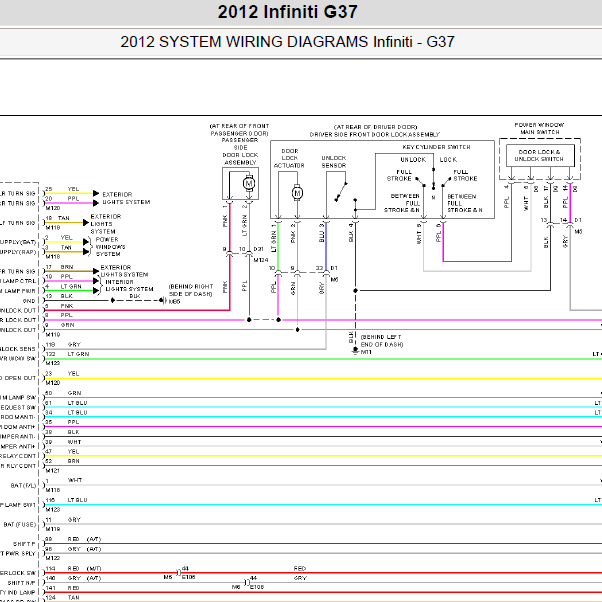Image resolution: width=602 pixels, height=602 pixels.
Task: Click the "BAT (FUSE)" pin label
Action: click(20, 524)
